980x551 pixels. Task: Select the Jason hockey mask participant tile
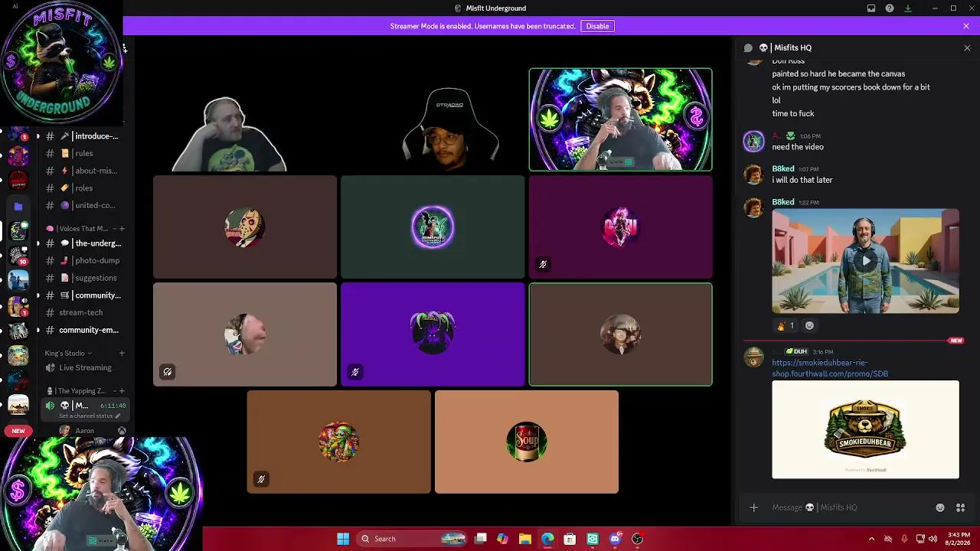(245, 227)
